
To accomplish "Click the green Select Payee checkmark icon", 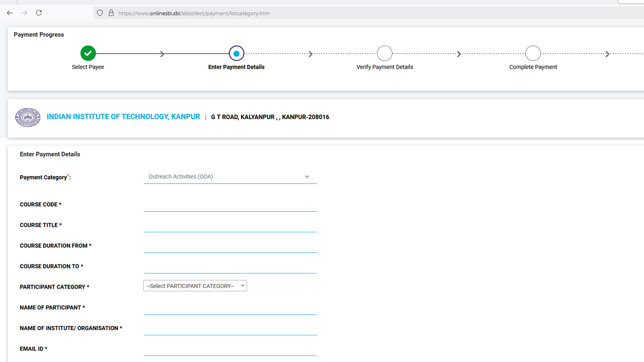I will [88, 53].
